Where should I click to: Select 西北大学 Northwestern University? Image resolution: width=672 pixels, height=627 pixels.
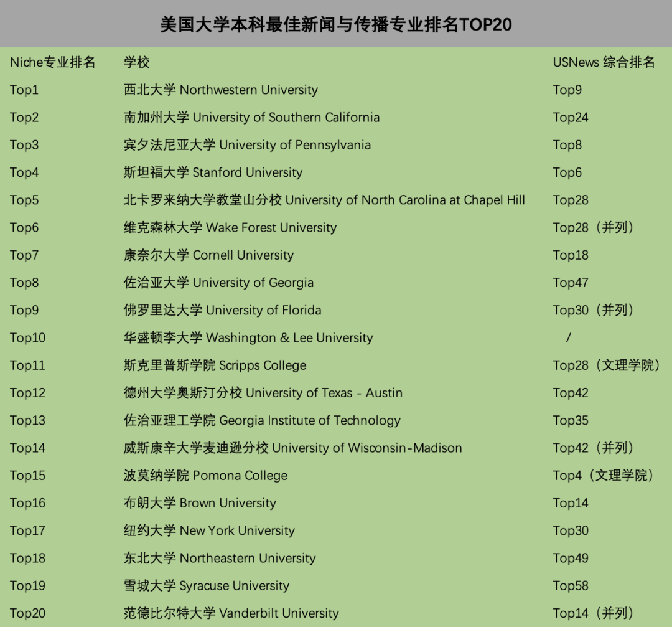(221, 90)
